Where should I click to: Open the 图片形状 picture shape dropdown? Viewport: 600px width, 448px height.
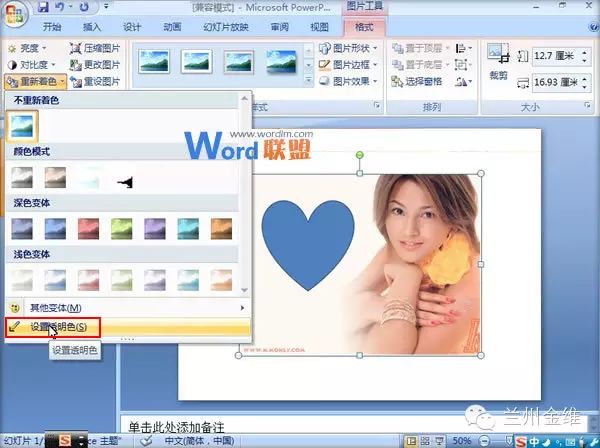tap(348, 48)
